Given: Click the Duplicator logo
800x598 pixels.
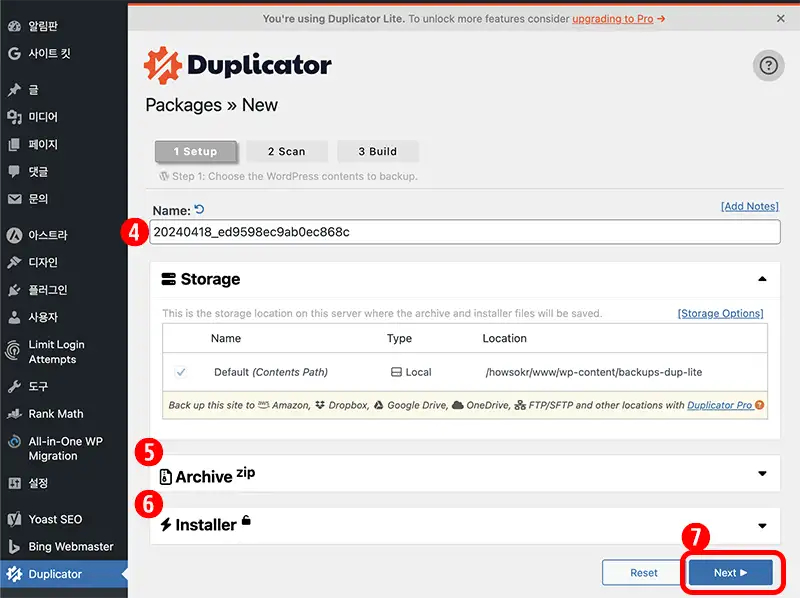Looking at the screenshot, I should [237, 65].
